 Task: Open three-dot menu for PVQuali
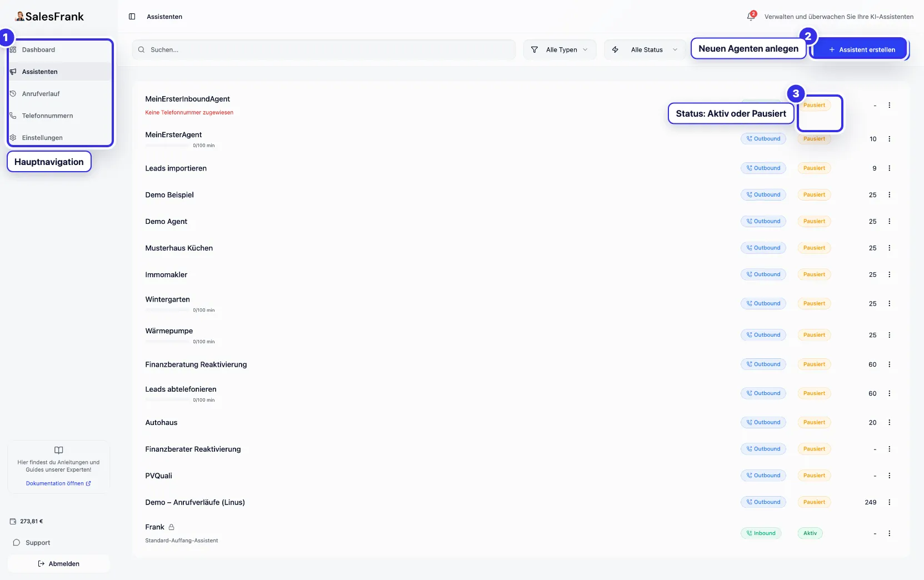pos(889,476)
